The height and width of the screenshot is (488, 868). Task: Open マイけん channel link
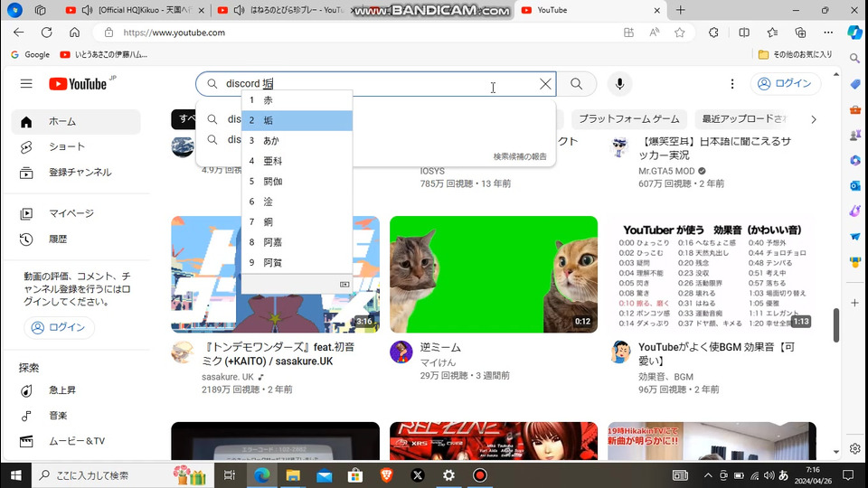[x=438, y=362]
